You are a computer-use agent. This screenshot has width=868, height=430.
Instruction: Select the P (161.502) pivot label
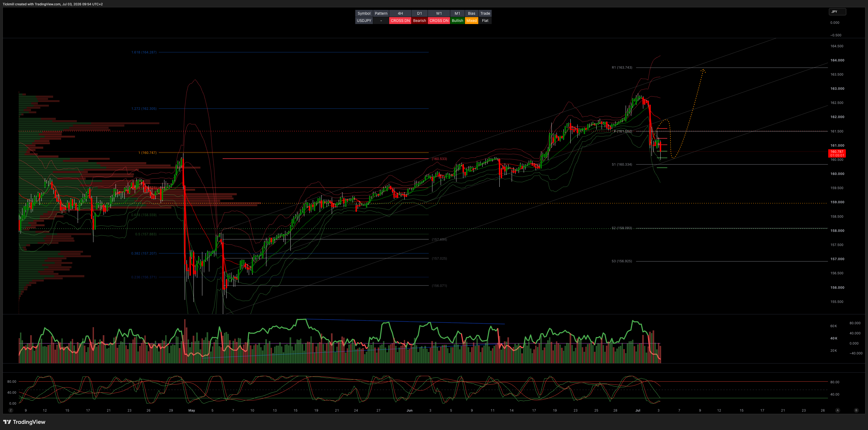[623, 131]
